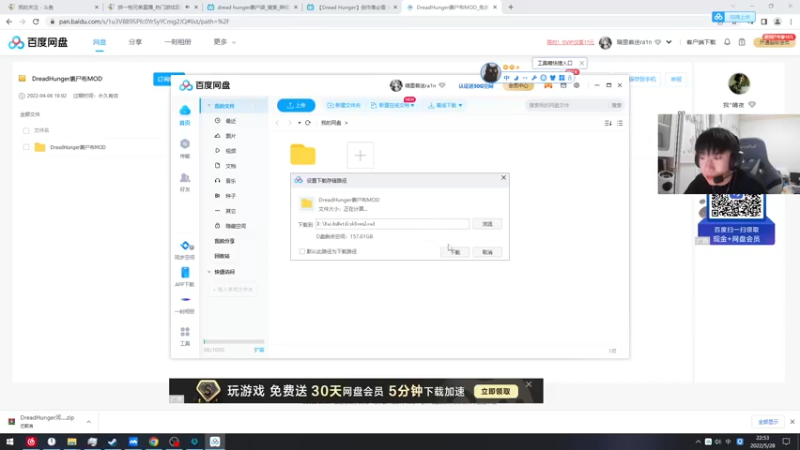Viewport: 800px width, 450px height.
Task: Switch to list view icon in client
Action: pyautogui.click(x=620, y=123)
